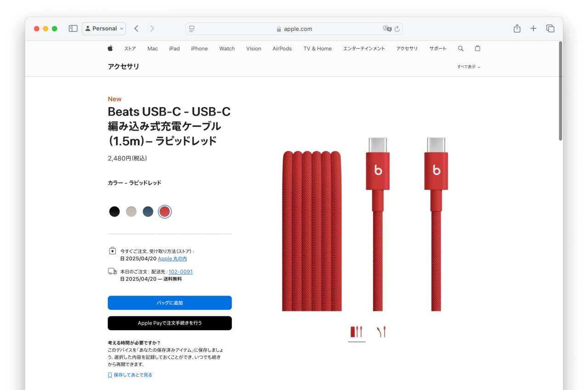Image resolution: width=588 pixels, height=390 pixels.
Task: Go back with the back arrow
Action: pos(136,29)
